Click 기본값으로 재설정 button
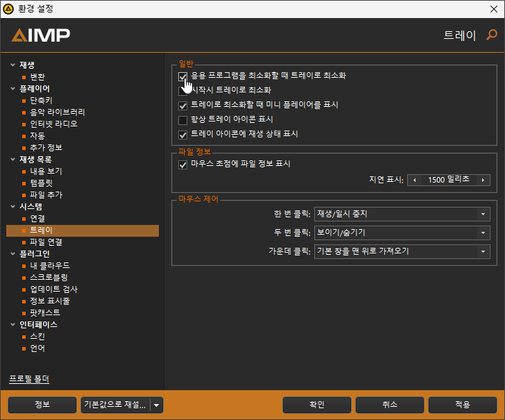This screenshot has height=420, width=505. tap(115, 405)
